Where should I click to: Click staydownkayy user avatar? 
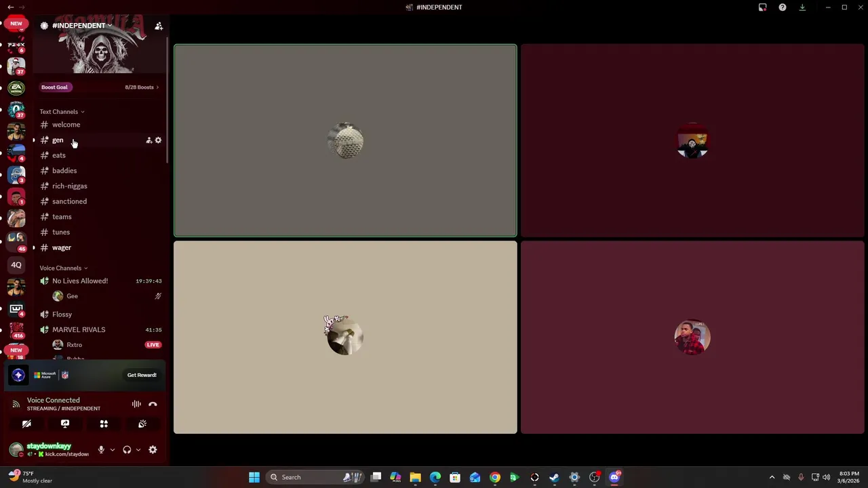click(16, 449)
